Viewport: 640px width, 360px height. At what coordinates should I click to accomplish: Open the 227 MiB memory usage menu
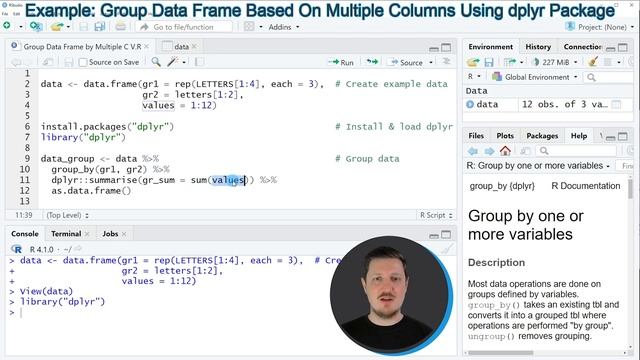[x=556, y=62]
